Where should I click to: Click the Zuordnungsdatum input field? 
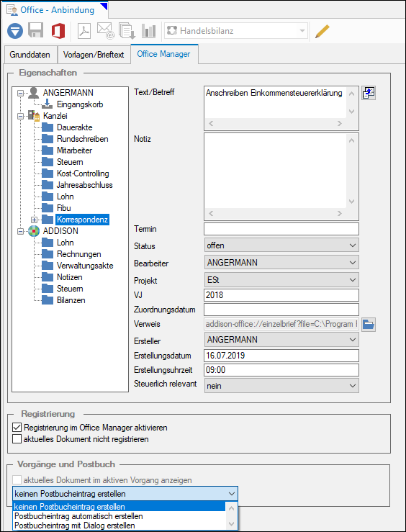pos(281,310)
